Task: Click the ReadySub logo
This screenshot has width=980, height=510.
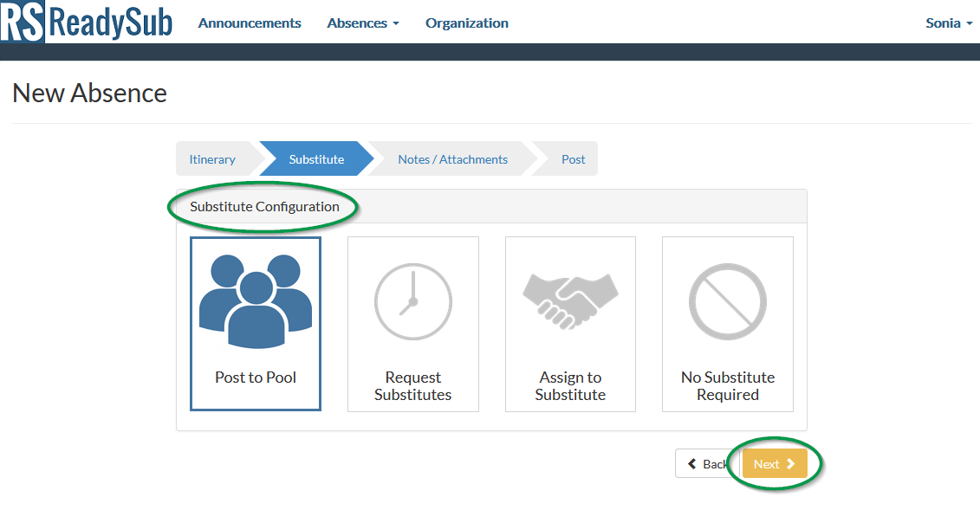Action: 87,22
